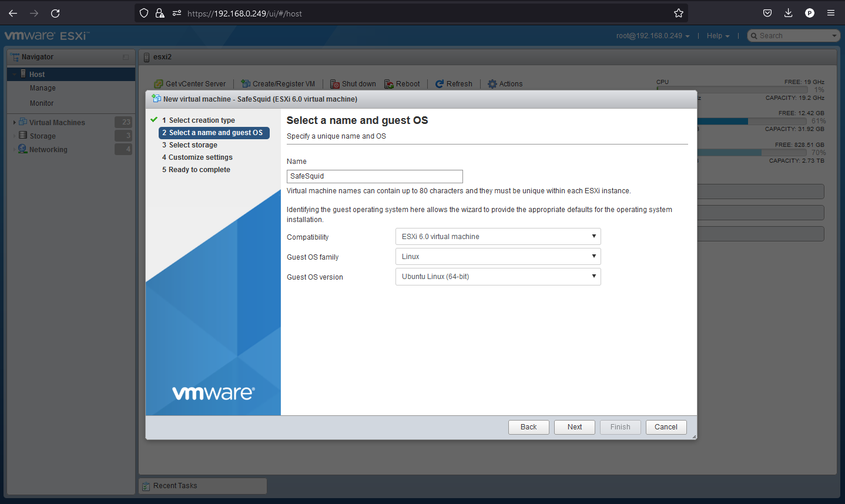
Task: Click the Reboot host icon
Action: (x=402, y=83)
